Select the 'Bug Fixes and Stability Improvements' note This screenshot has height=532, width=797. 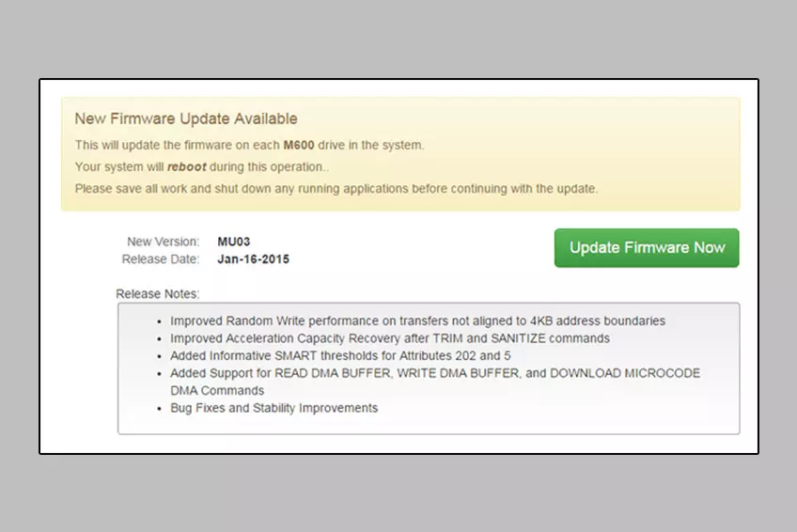273,408
